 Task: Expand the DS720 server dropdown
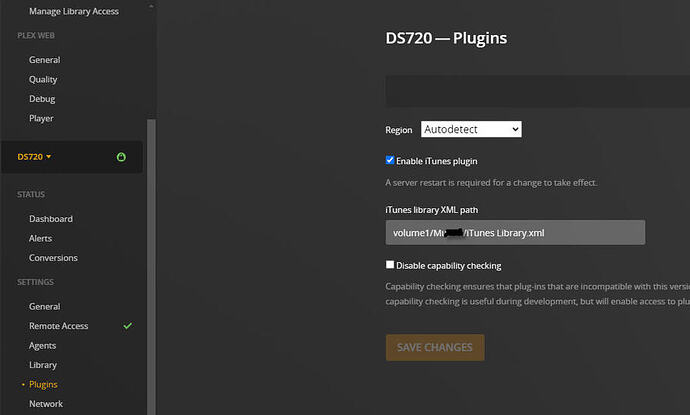pos(34,157)
